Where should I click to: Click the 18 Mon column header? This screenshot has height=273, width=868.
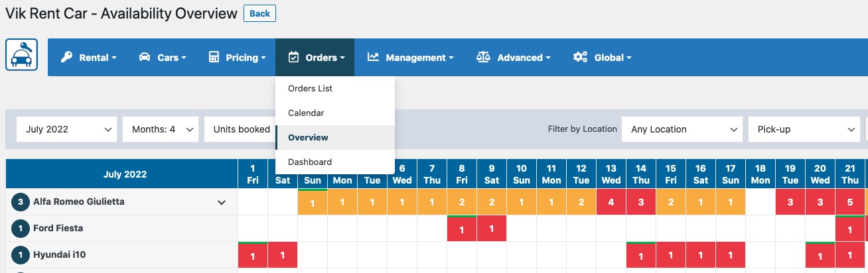pos(760,174)
